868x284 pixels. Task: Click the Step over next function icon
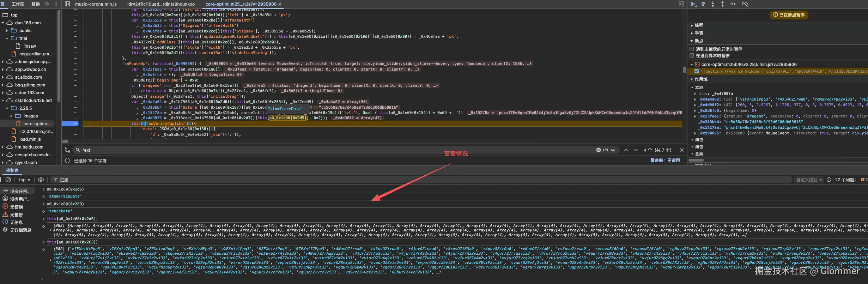703,4
